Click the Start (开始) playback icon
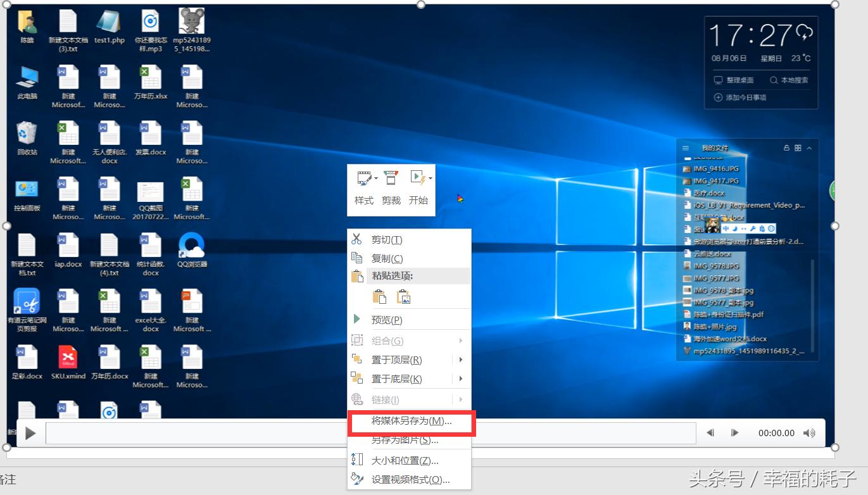Viewport: 868px width, 495px height. click(x=417, y=179)
